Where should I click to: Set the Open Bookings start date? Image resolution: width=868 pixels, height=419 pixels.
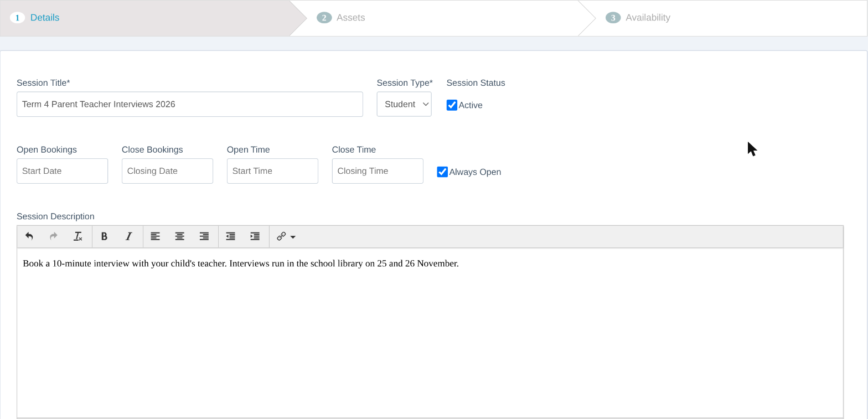point(62,171)
